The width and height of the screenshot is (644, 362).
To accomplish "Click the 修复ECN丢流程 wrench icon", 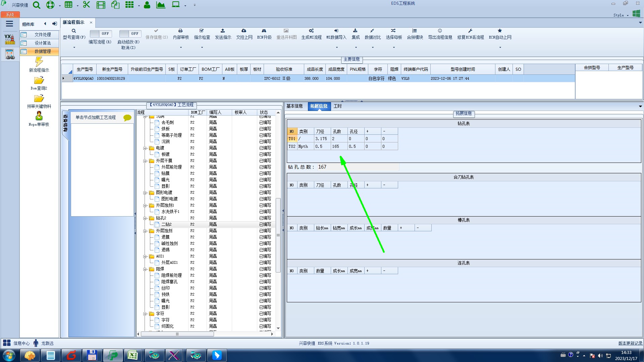I will tap(470, 31).
